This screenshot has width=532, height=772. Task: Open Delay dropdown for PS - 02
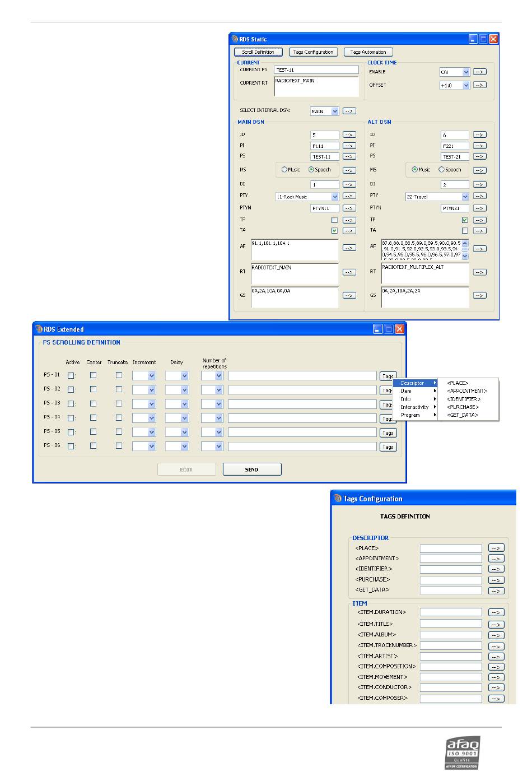coord(184,390)
